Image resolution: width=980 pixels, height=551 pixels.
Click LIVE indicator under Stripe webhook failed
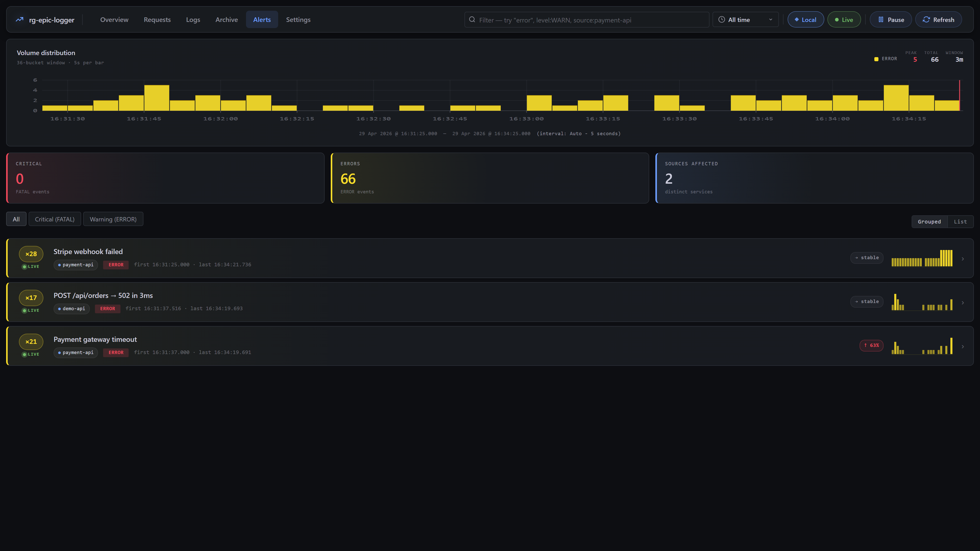point(31,267)
